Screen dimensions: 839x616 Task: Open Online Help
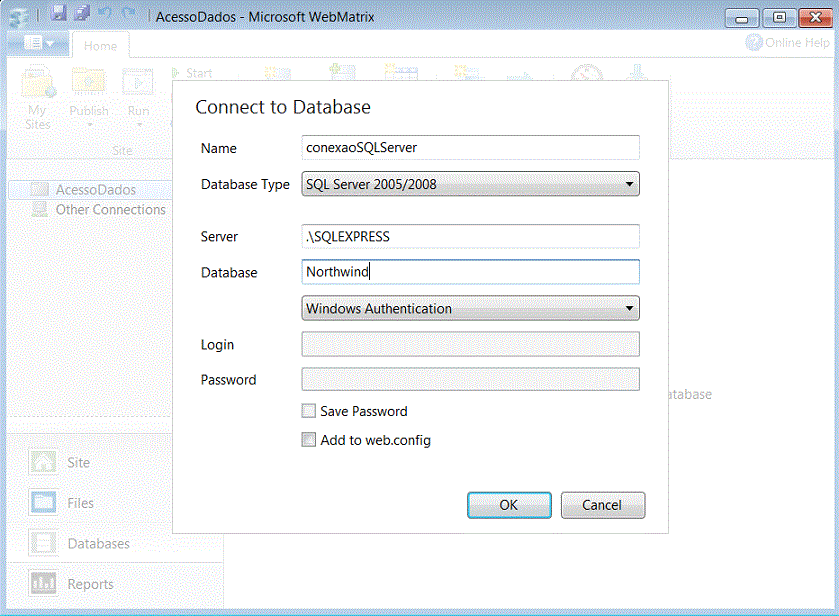787,42
